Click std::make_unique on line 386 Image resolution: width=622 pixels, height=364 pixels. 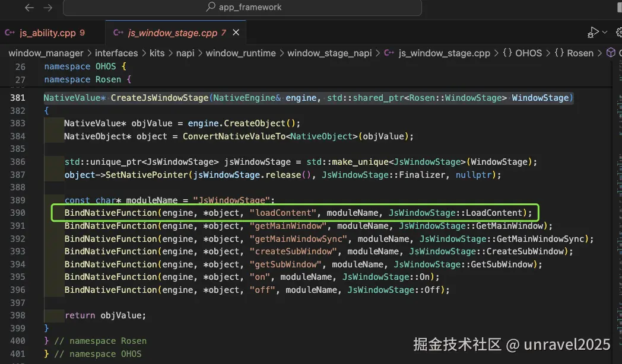[x=347, y=162]
